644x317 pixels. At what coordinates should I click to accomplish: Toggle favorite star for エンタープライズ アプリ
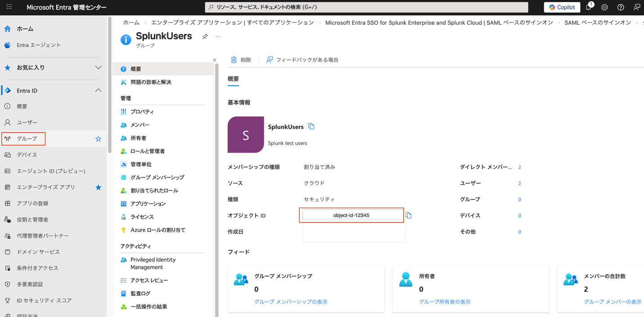98,187
